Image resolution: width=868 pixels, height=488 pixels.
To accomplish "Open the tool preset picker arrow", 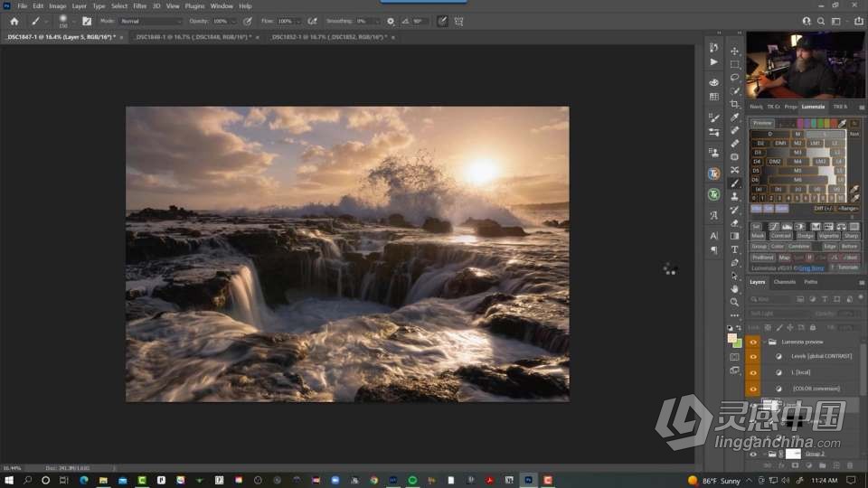I will point(46,22).
